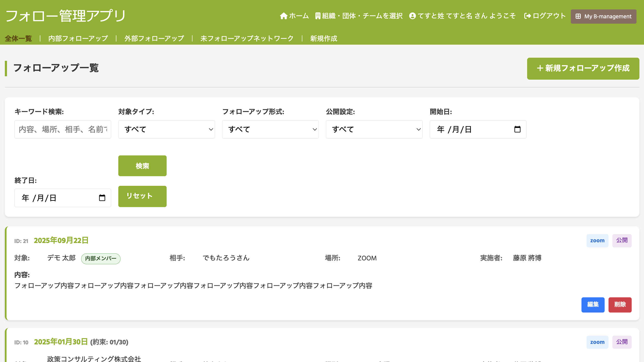Focus the キーワード検索 input field

(x=63, y=129)
